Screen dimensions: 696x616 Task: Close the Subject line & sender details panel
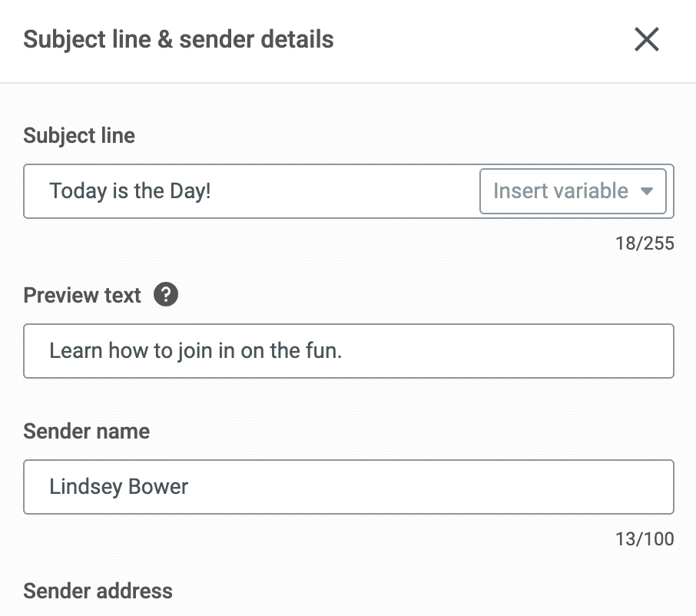pyautogui.click(x=646, y=39)
